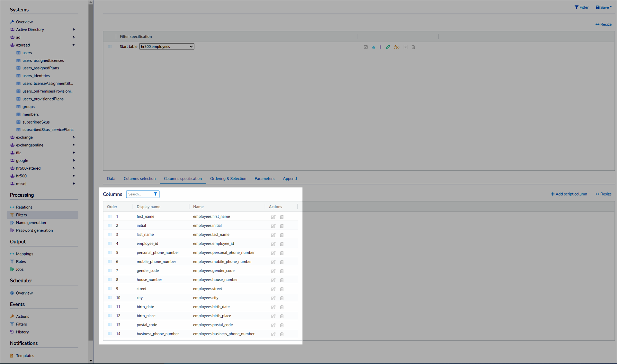This screenshot has width=617, height=364.
Task: Open the Columns selection tab
Action: [139, 179]
